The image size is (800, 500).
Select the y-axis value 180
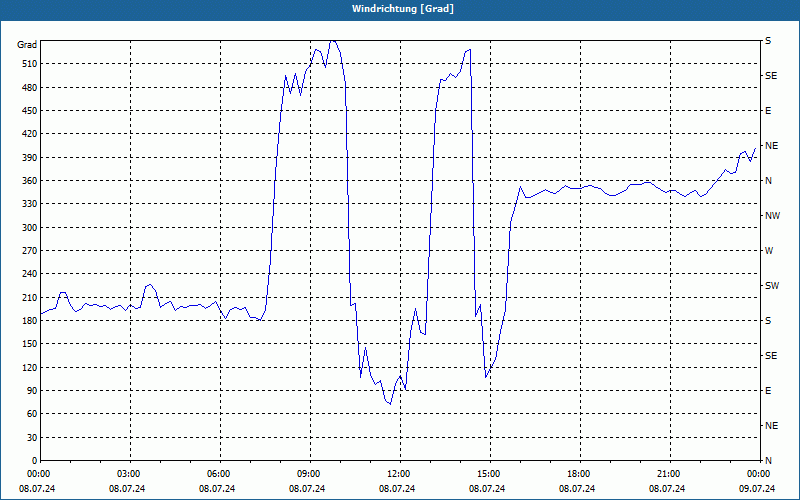point(30,321)
